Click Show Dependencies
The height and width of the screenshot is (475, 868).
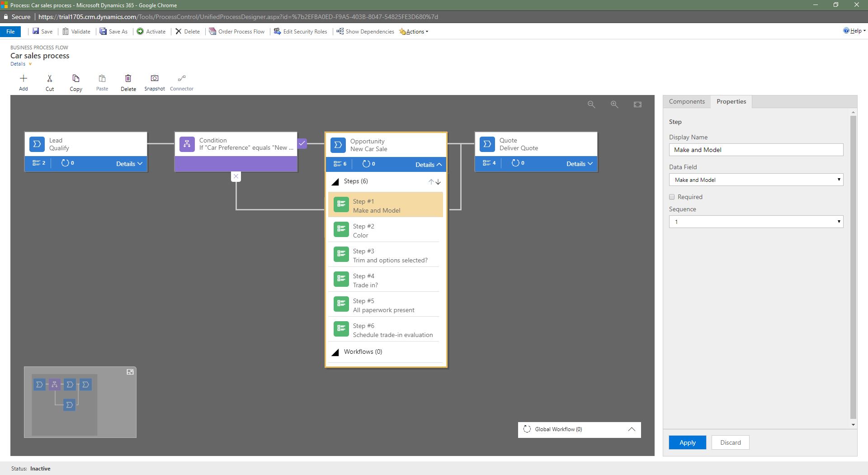click(365, 31)
